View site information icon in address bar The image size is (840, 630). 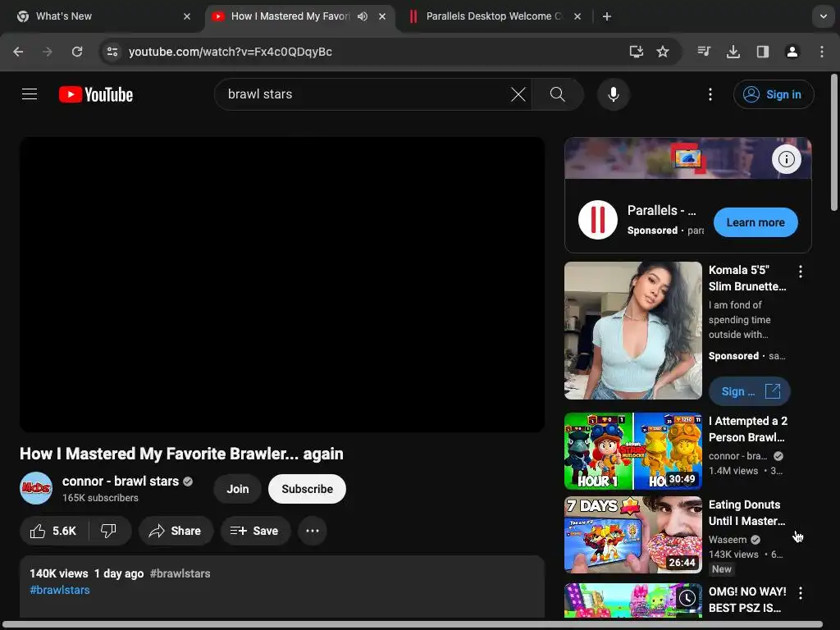(112, 52)
